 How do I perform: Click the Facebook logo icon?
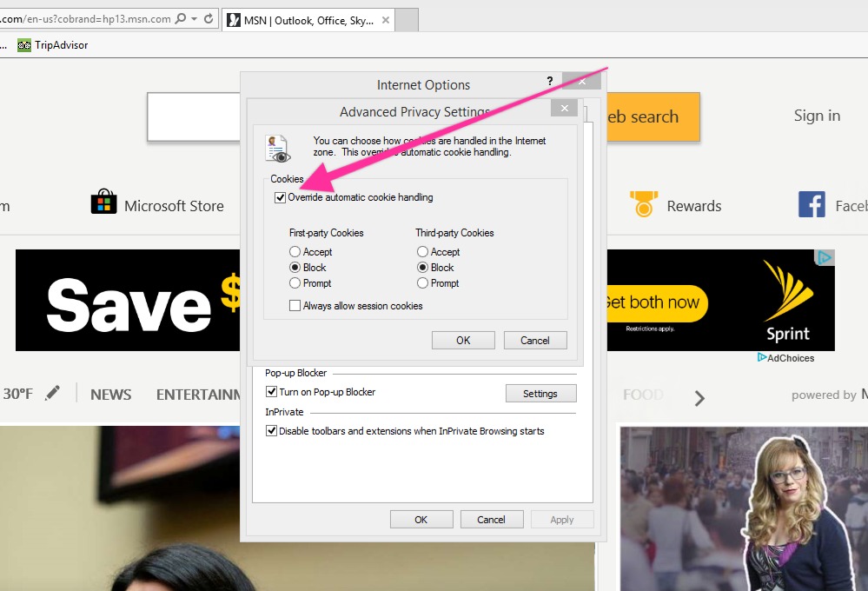point(812,204)
